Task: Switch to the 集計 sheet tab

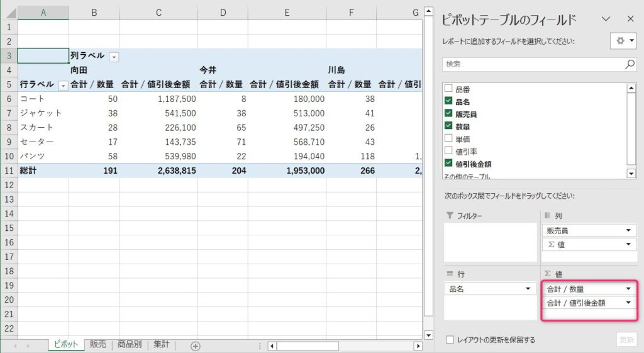Action: (162, 345)
